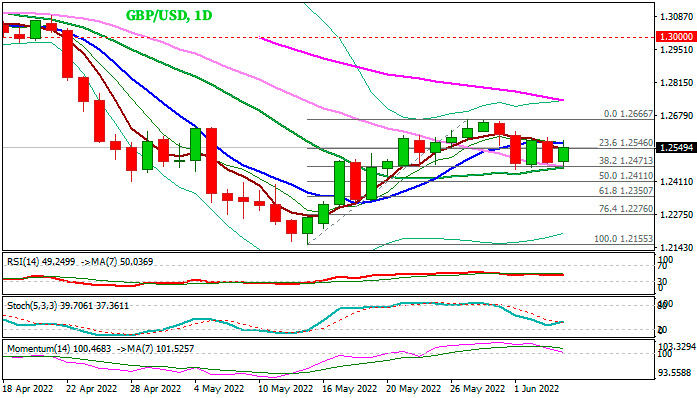This screenshot has width=697, height=398.
Task: Click the current price label 1.25494
Action: 676,148
